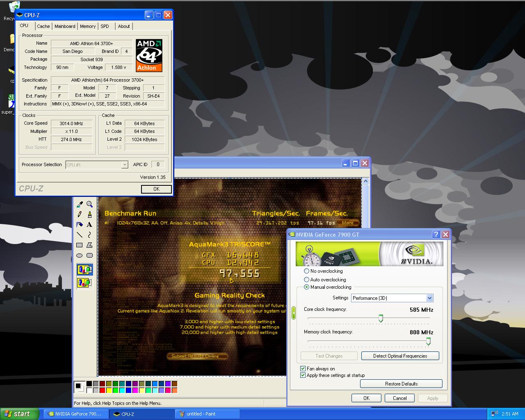Viewport: 525px width, 420px height.
Task: Click the help question mark in NVIDIA dialog
Action: click(436, 234)
